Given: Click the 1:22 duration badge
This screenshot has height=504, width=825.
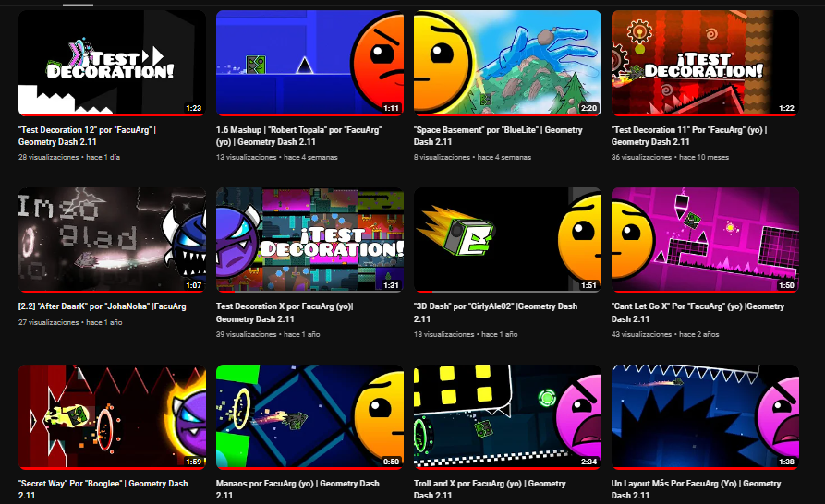Looking at the screenshot, I should pyautogui.click(x=786, y=108).
